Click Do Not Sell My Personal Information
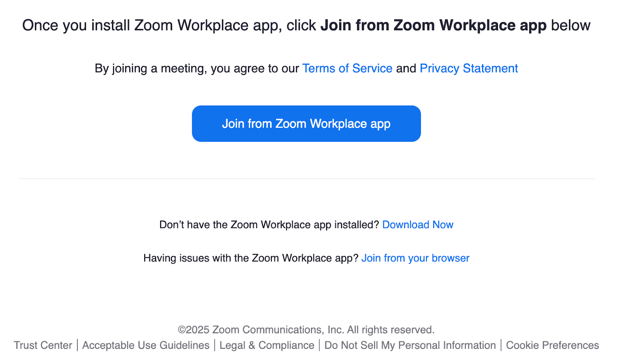 410,345
